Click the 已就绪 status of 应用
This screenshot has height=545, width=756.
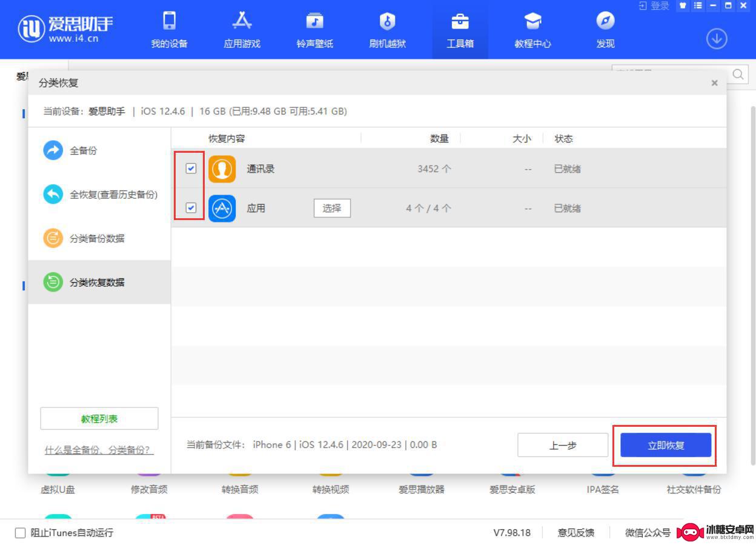click(x=567, y=208)
